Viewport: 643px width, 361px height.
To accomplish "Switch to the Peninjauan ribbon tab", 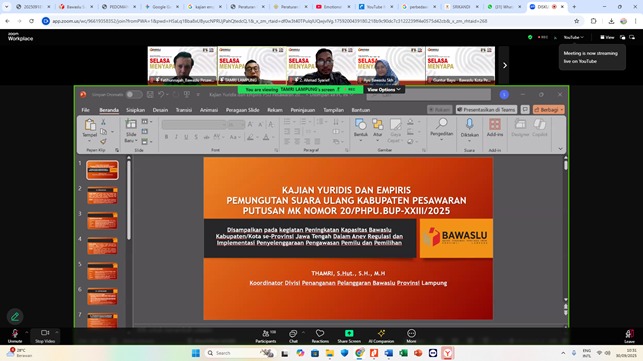I will tap(303, 110).
